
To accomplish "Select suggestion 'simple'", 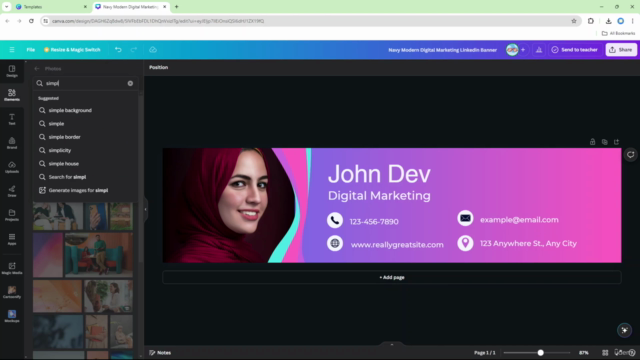I will (85, 124).
